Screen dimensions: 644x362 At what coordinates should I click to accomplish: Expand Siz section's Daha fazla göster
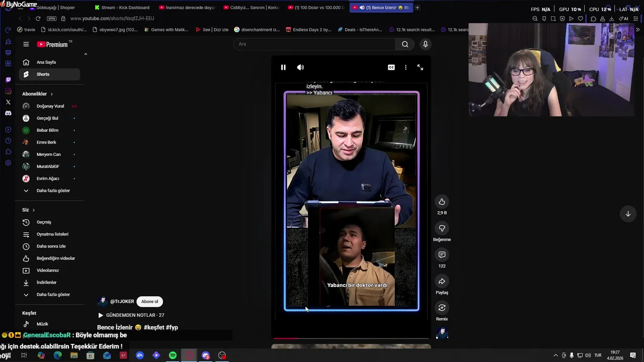[x=49, y=295]
